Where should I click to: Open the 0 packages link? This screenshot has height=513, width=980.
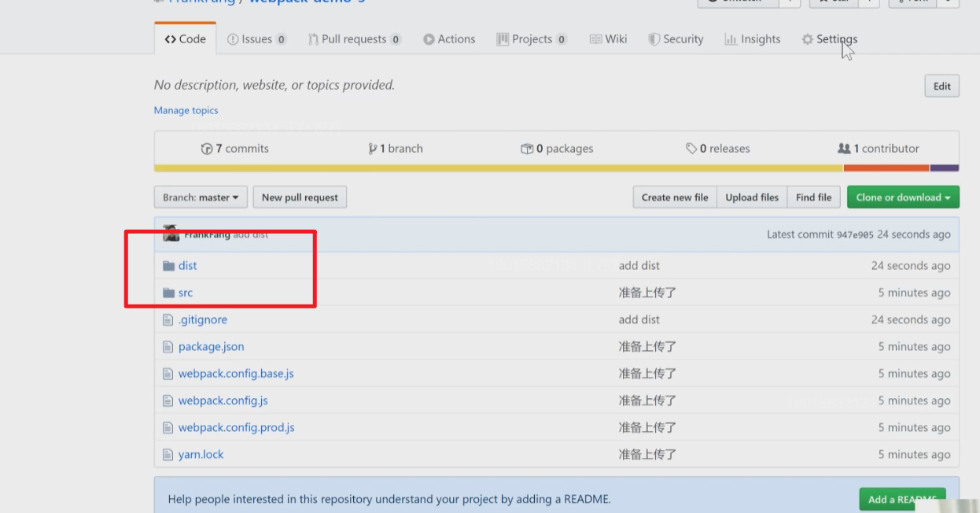point(557,149)
